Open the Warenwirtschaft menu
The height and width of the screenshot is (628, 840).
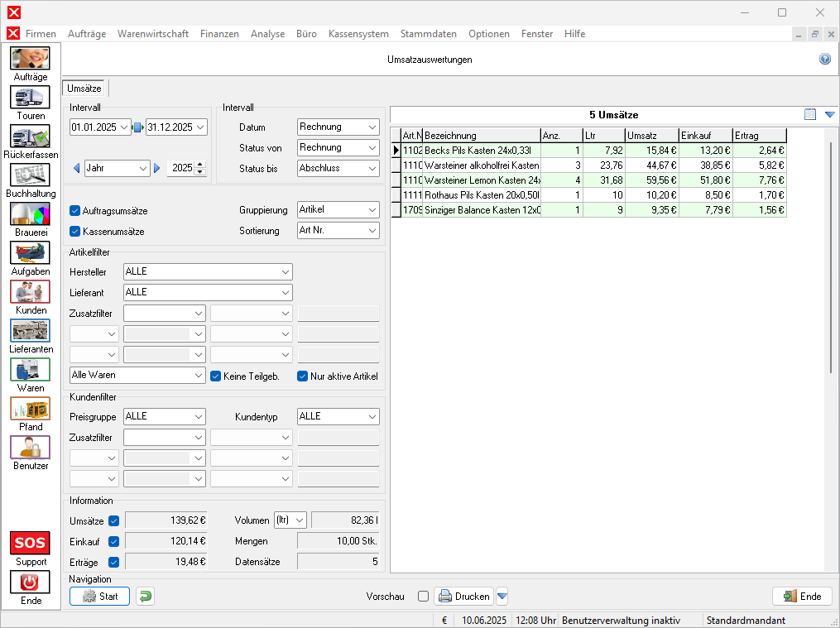(x=152, y=34)
